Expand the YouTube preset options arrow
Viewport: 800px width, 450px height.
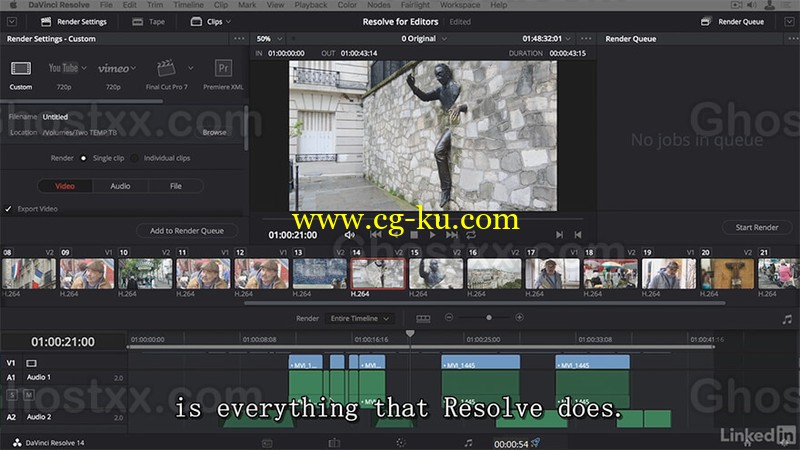(x=84, y=68)
